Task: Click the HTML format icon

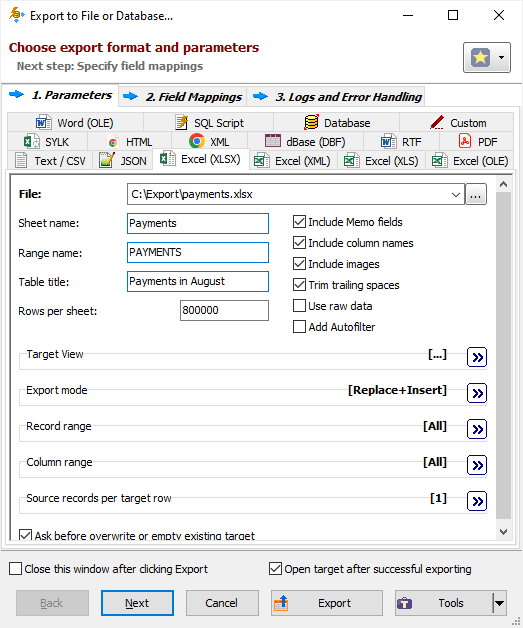Action: pos(113,142)
